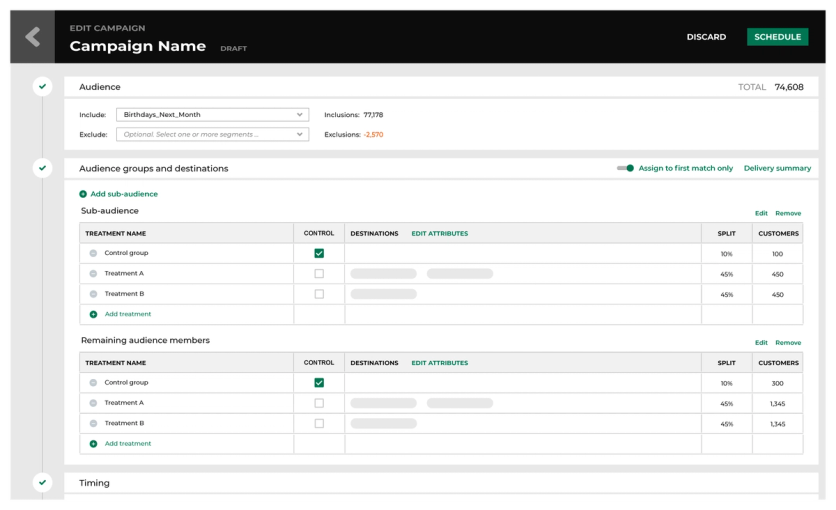Go back using the header arrow
The width and height of the screenshot is (836, 510).
(33, 37)
